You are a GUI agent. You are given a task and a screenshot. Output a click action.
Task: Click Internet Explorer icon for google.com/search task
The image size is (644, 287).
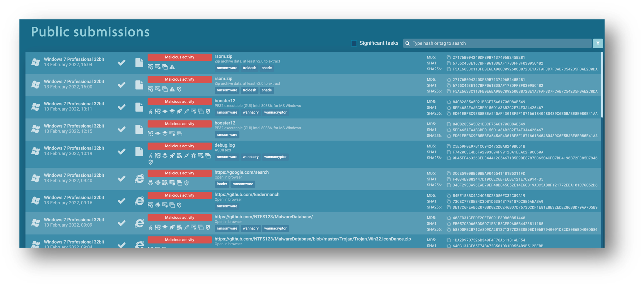point(139,179)
